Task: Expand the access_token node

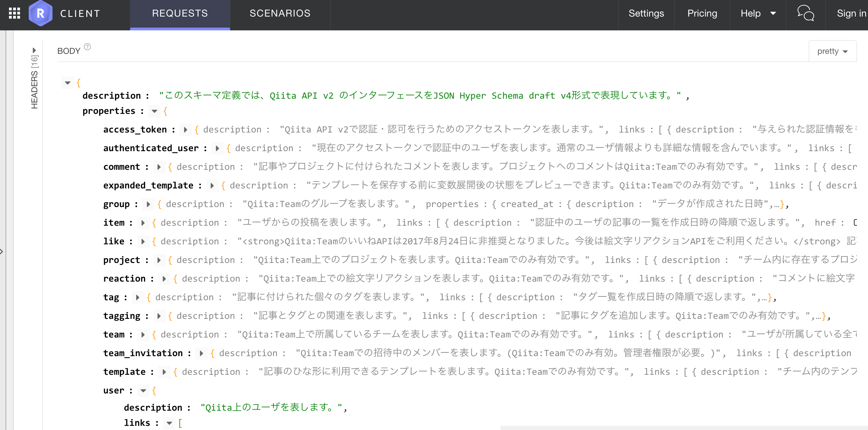Action: tap(185, 130)
